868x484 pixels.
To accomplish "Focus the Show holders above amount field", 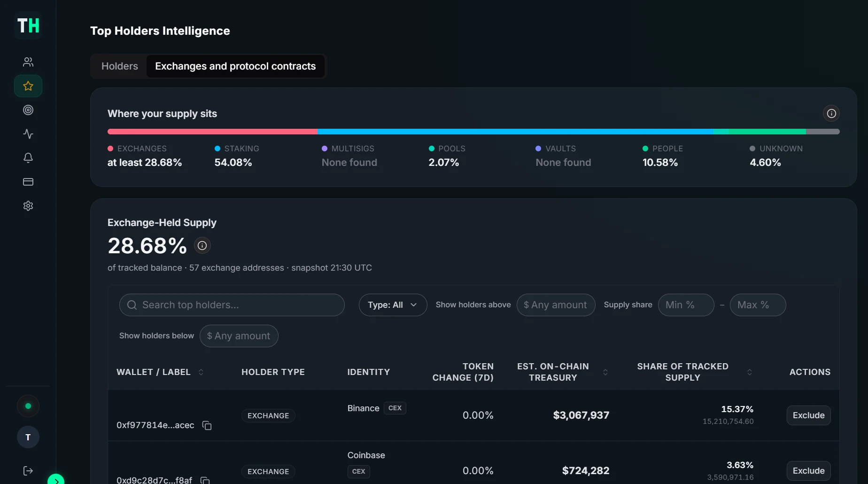I will (556, 305).
